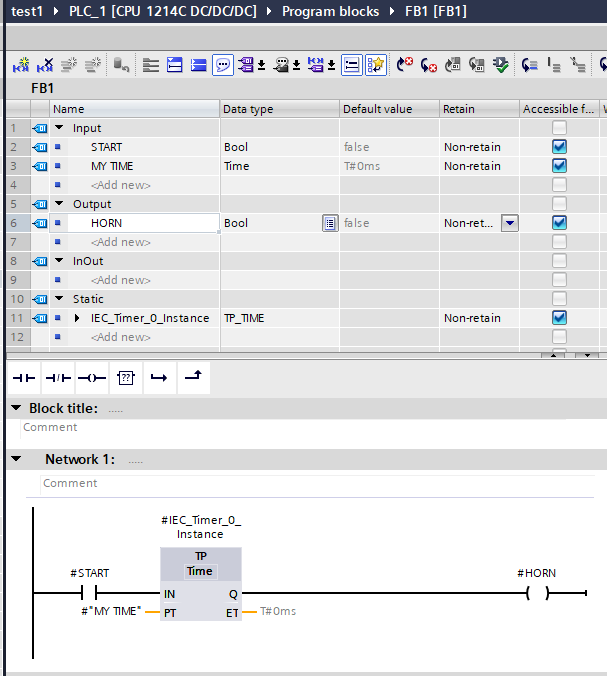Open data type picker icon beside HORN Bool
607x676 pixels.
(330, 223)
